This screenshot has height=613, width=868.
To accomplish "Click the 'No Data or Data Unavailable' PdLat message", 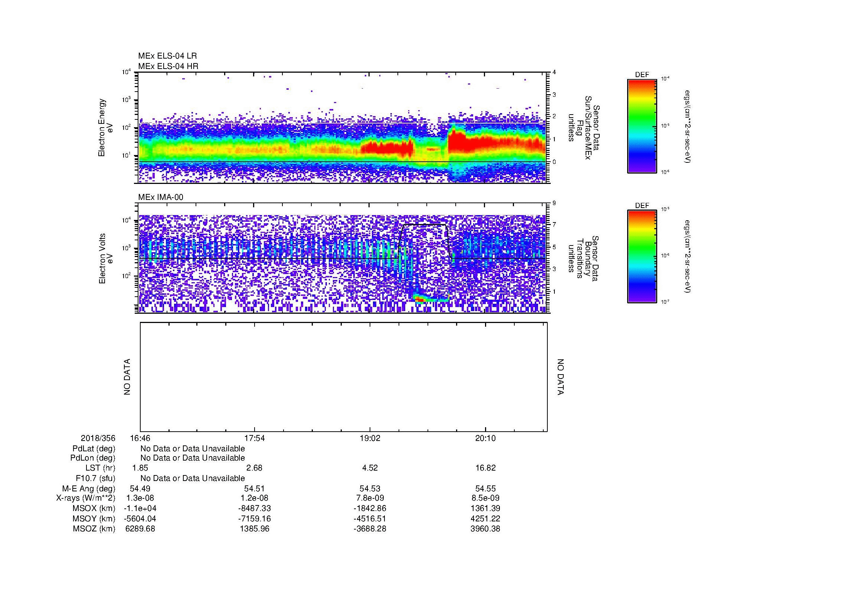I will coord(193,449).
